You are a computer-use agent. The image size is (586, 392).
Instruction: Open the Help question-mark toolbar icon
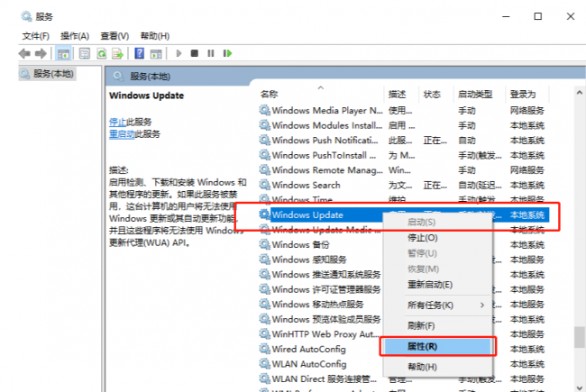[140, 53]
